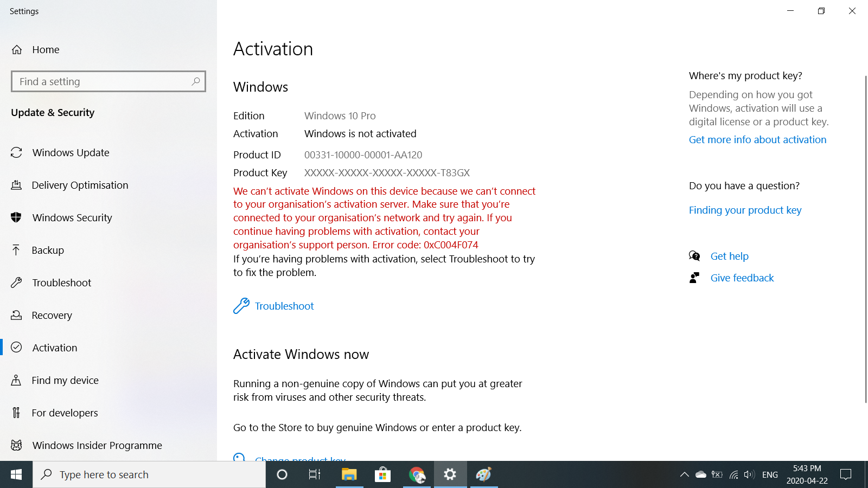868x488 pixels.
Task: Click the OneDrive cloud tray icon
Action: click(x=701, y=474)
